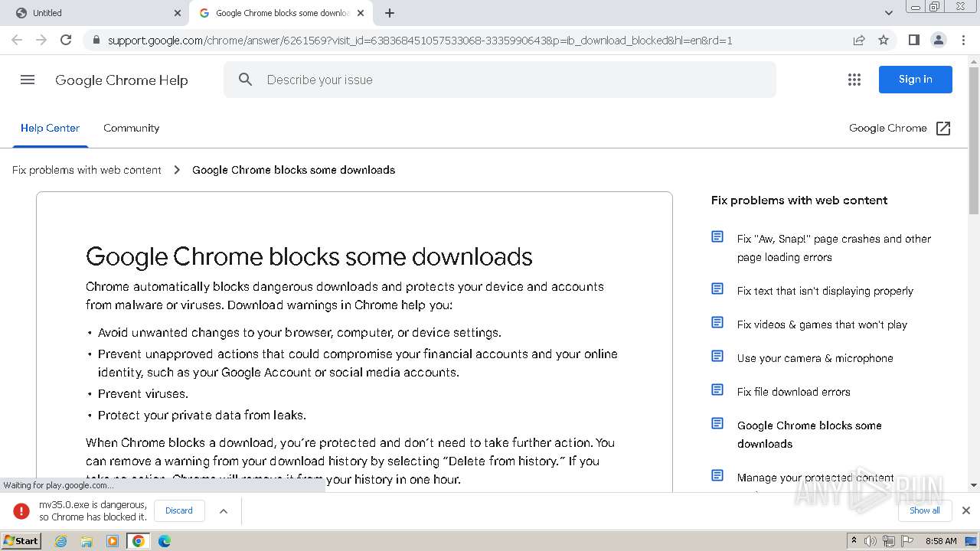980x551 pixels.
Task: Click the Google Chrome blocks some downloads heading
Action: (309, 256)
